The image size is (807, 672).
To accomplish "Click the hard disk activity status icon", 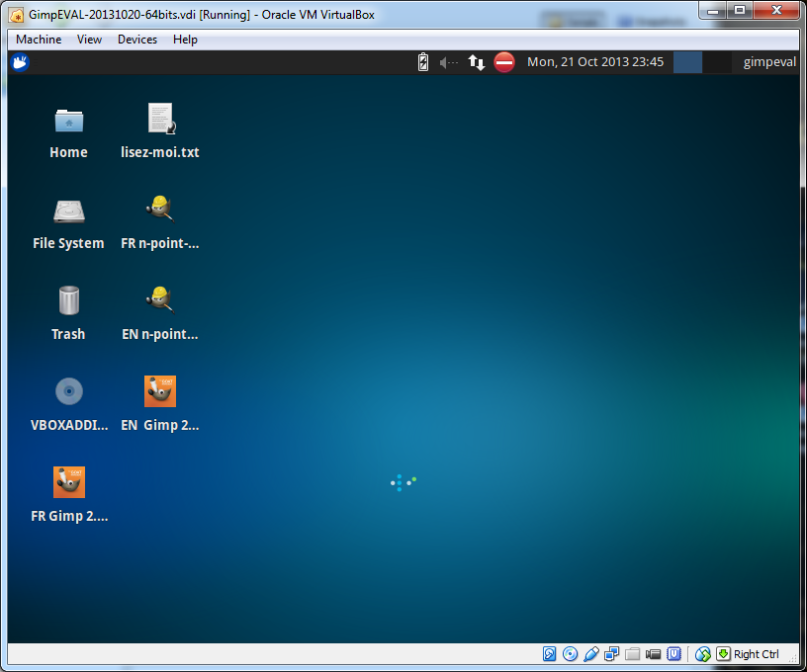I will (x=549, y=654).
